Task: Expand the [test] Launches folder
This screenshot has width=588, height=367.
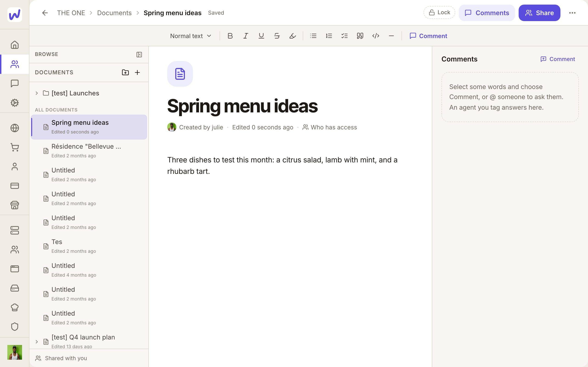Action: click(x=37, y=93)
